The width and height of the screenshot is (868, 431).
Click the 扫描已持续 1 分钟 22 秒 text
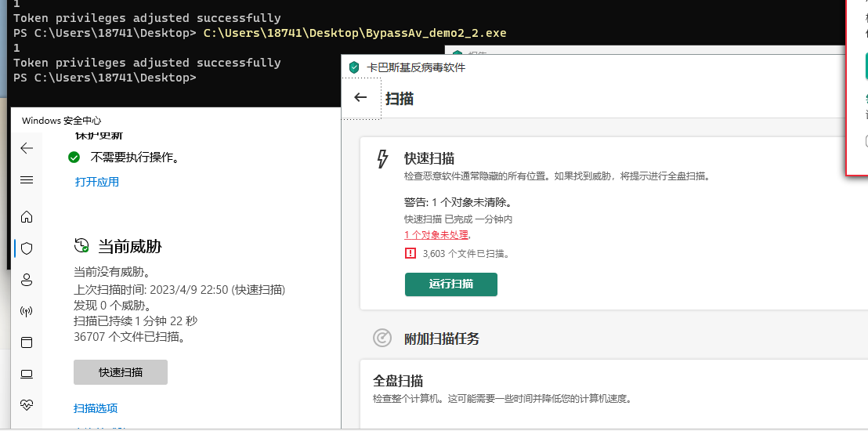pos(136,321)
